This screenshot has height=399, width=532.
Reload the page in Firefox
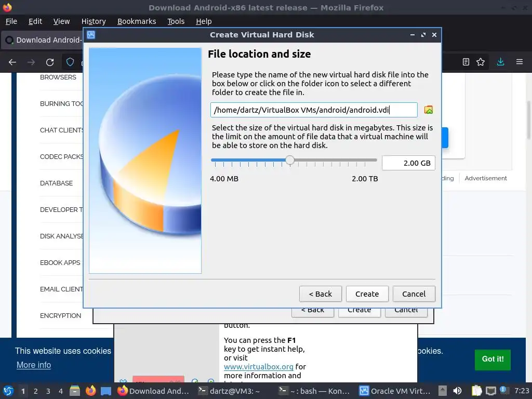(x=50, y=62)
